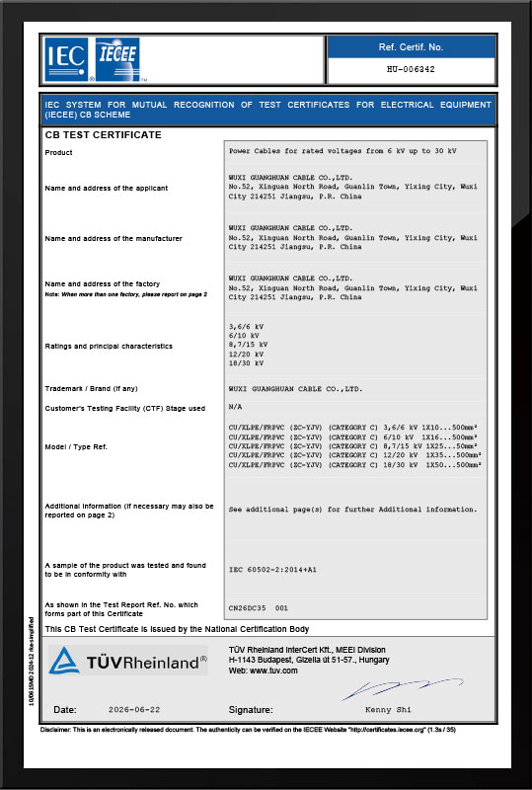Click the applicant name WUXI GUANGHUAN CABLE

pos(291,178)
